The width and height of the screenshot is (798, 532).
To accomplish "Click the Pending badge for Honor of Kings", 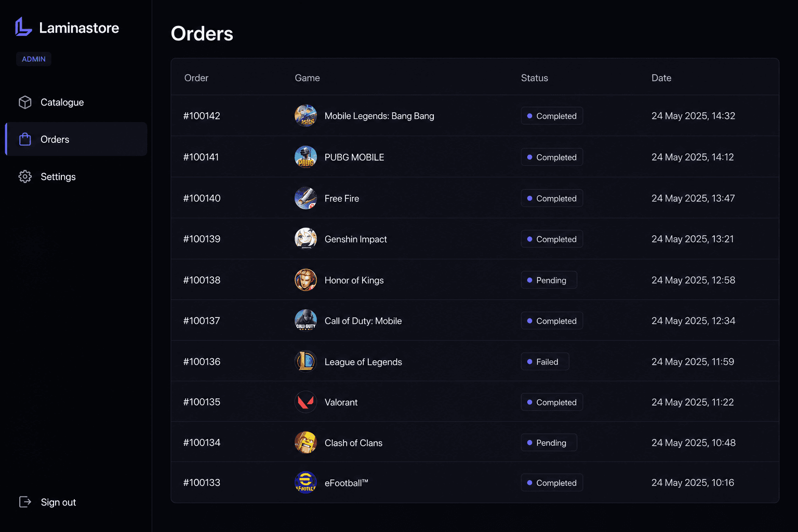I will 549,280.
